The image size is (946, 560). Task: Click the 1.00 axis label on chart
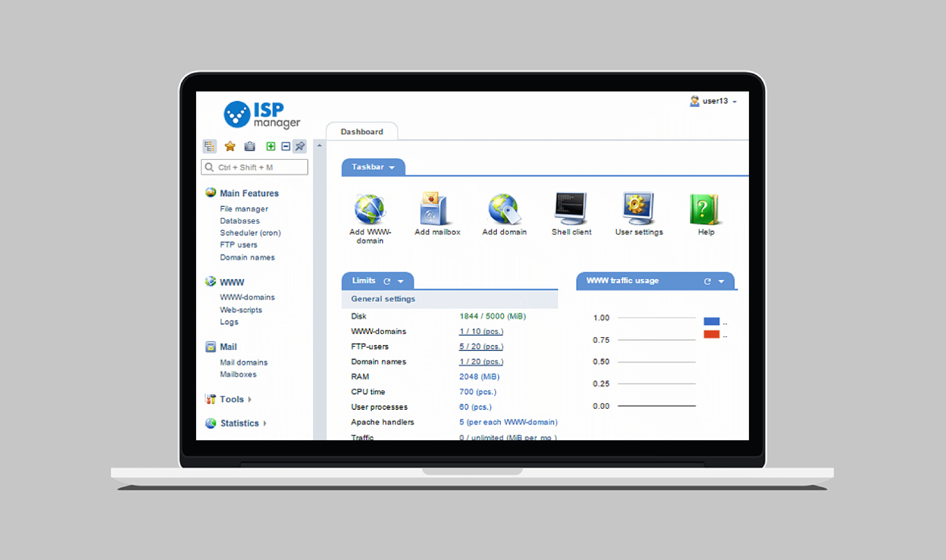click(x=601, y=318)
